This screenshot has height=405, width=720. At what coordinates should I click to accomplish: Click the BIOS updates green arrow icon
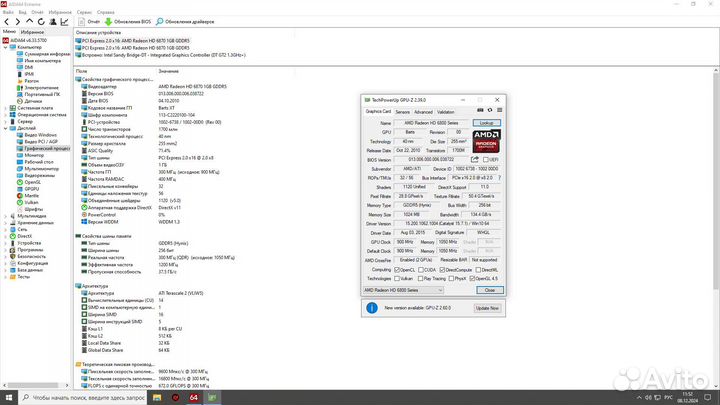(108, 20)
